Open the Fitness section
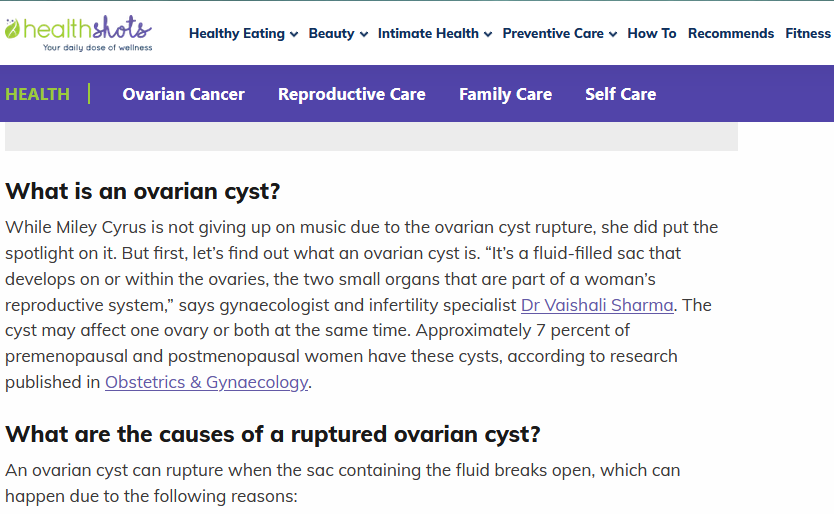This screenshot has height=514, width=834. (x=808, y=34)
